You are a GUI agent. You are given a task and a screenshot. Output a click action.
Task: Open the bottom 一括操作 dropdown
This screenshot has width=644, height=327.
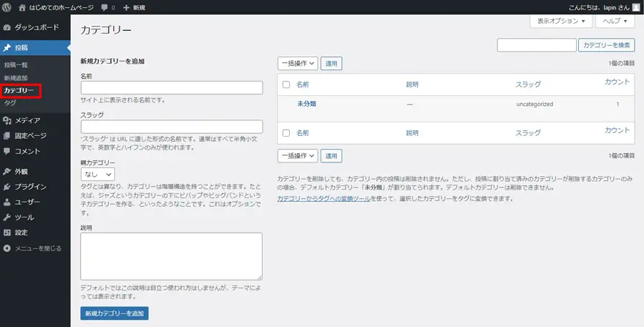click(298, 156)
